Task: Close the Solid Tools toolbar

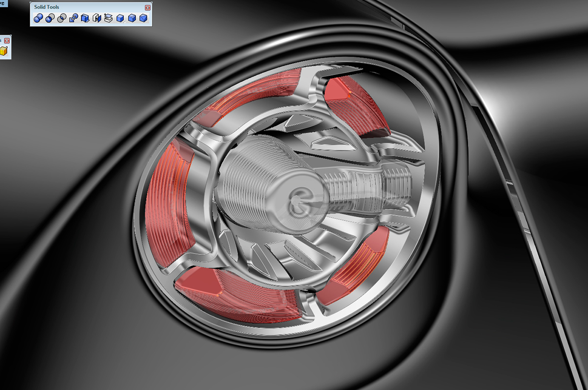Action: pos(148,7)
